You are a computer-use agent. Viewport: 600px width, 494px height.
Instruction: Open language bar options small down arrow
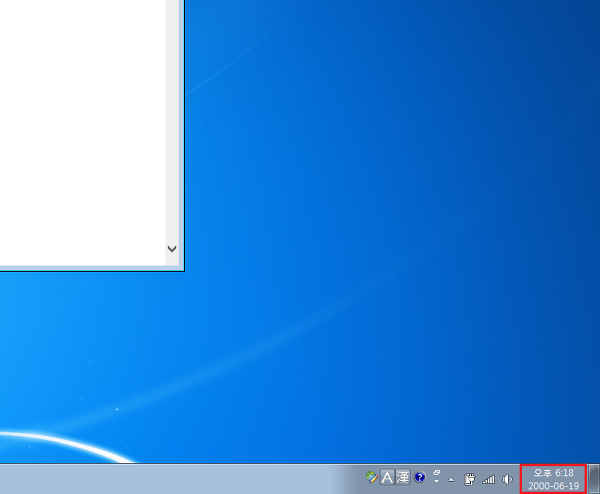(x=437, y=481)
